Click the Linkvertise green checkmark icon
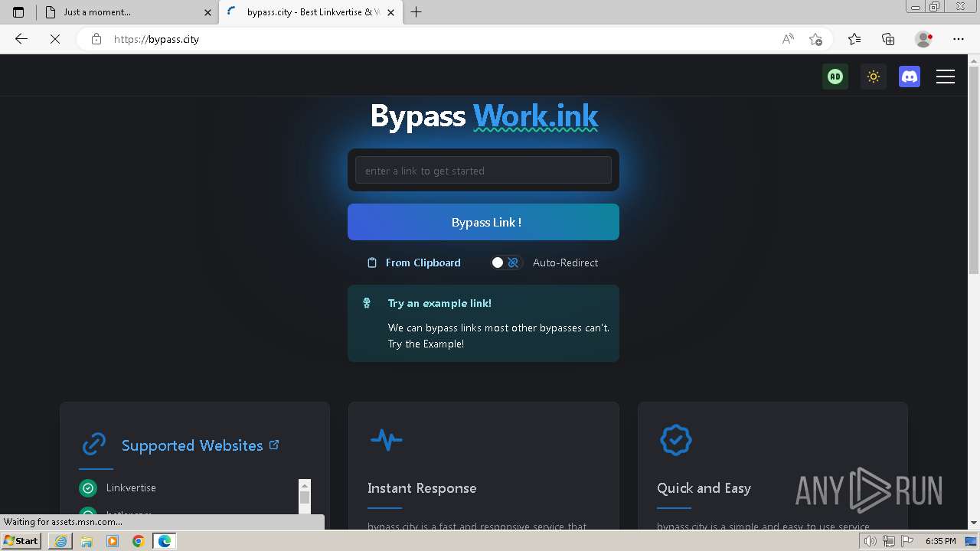The image size is (980, 551). pos(88,487)
